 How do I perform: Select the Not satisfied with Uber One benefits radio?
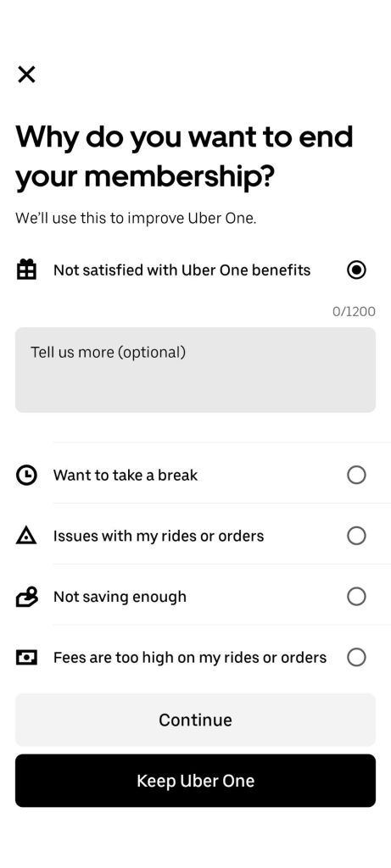pos(356,270)
